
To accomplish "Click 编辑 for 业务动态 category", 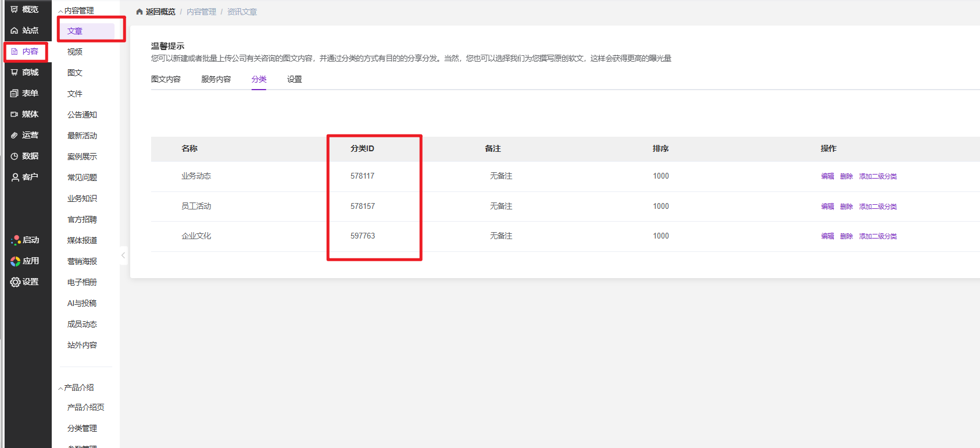I will [x=827, y=176].
